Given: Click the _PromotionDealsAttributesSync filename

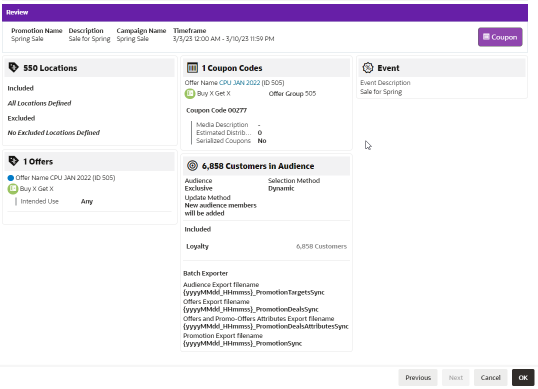Looking at the screenshot, I should (266, 326).
